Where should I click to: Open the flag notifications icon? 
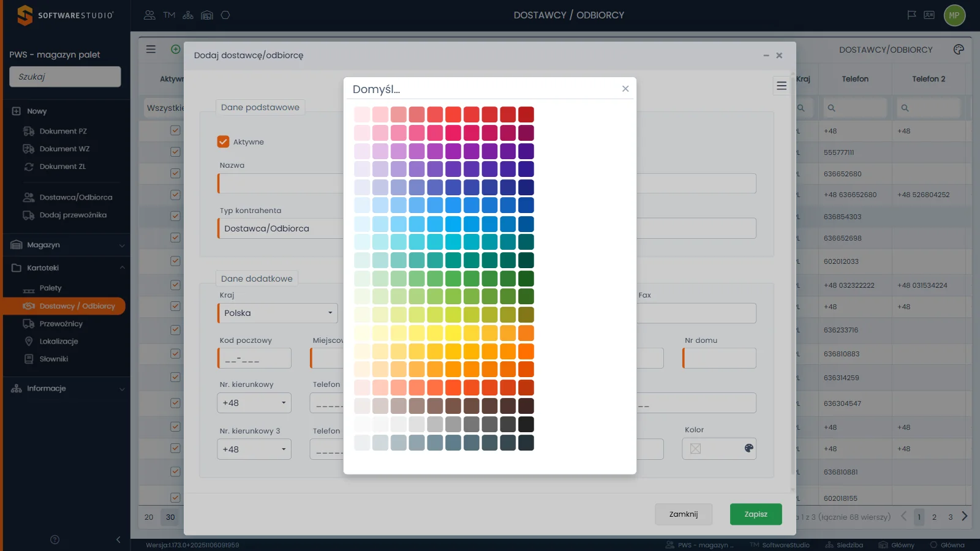[911, 15]
